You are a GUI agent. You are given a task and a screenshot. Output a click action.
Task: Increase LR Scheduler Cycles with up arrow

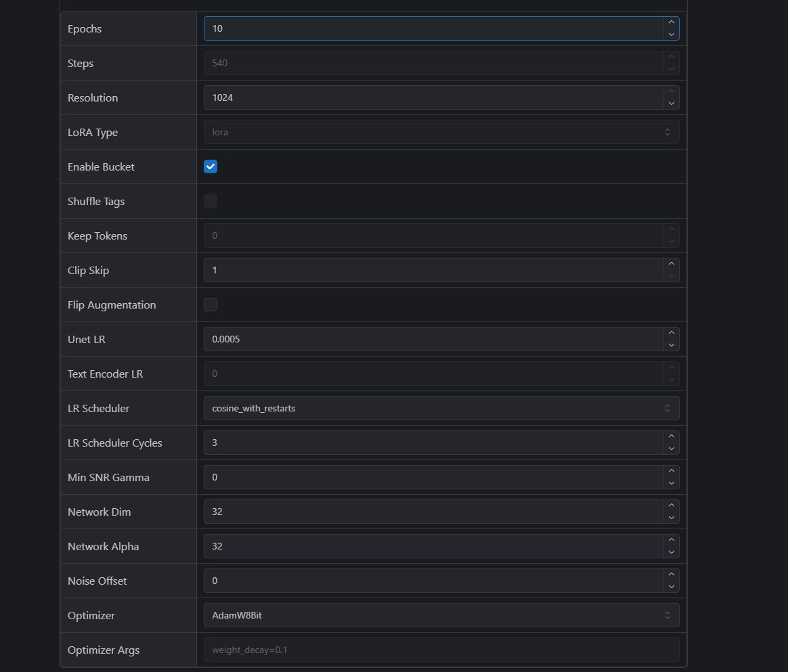pos(672,436)
